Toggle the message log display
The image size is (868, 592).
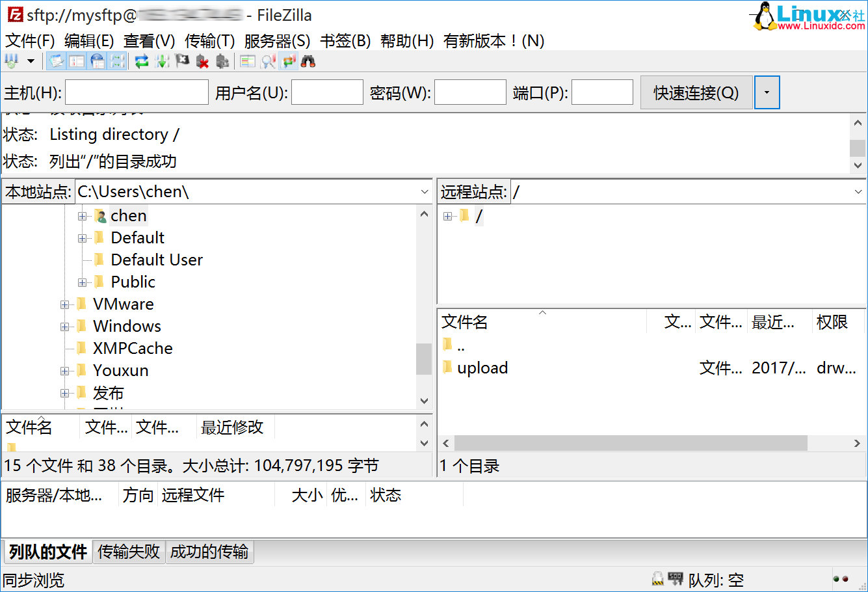click(56, 61)
